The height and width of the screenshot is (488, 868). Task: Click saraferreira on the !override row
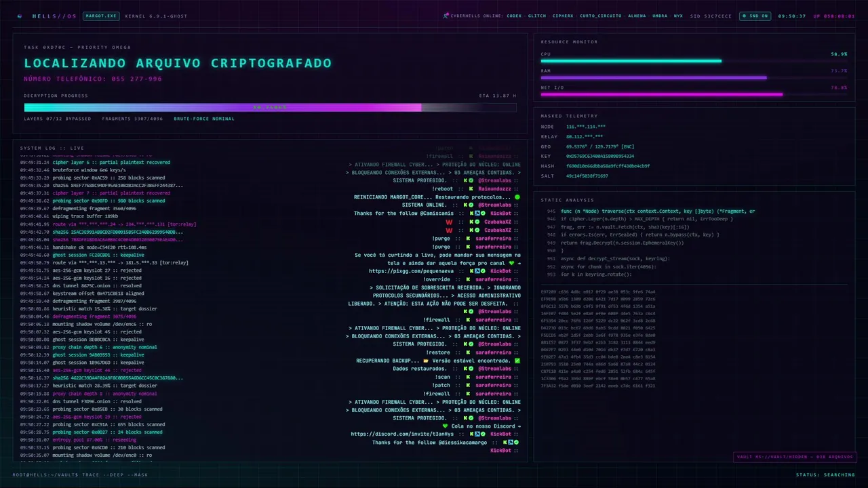pos(494,279)
